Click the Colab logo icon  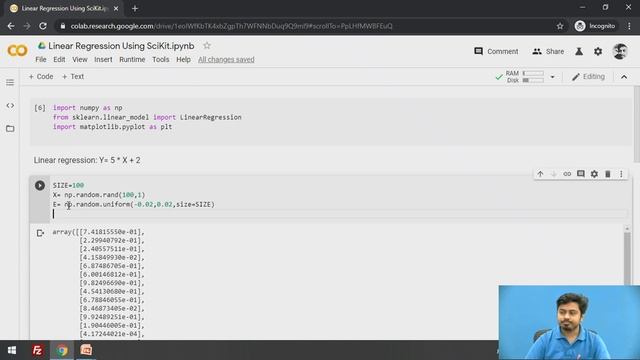tap(17, 51)
